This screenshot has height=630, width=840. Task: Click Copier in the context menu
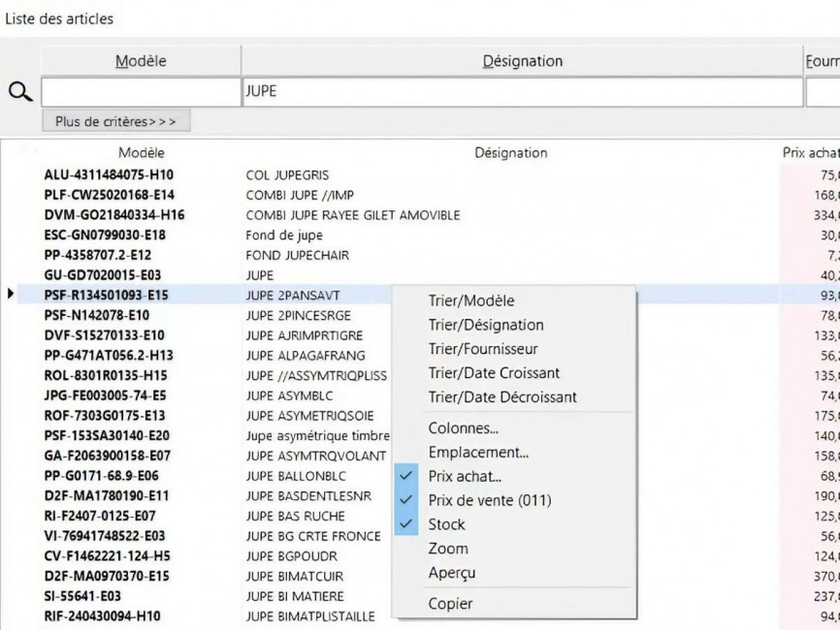[x=450, y=604]
